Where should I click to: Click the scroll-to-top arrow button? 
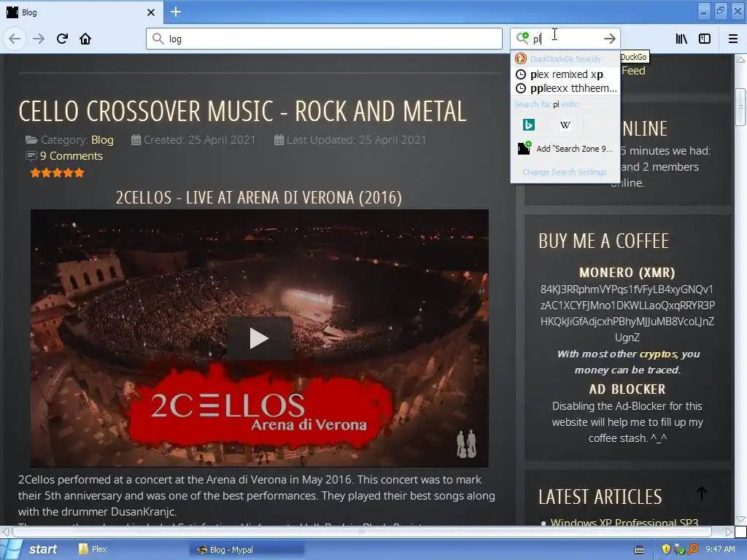701,494
